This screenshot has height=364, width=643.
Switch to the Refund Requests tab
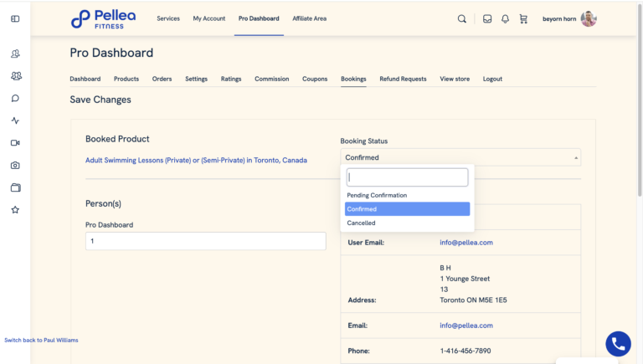coord(403,79)
